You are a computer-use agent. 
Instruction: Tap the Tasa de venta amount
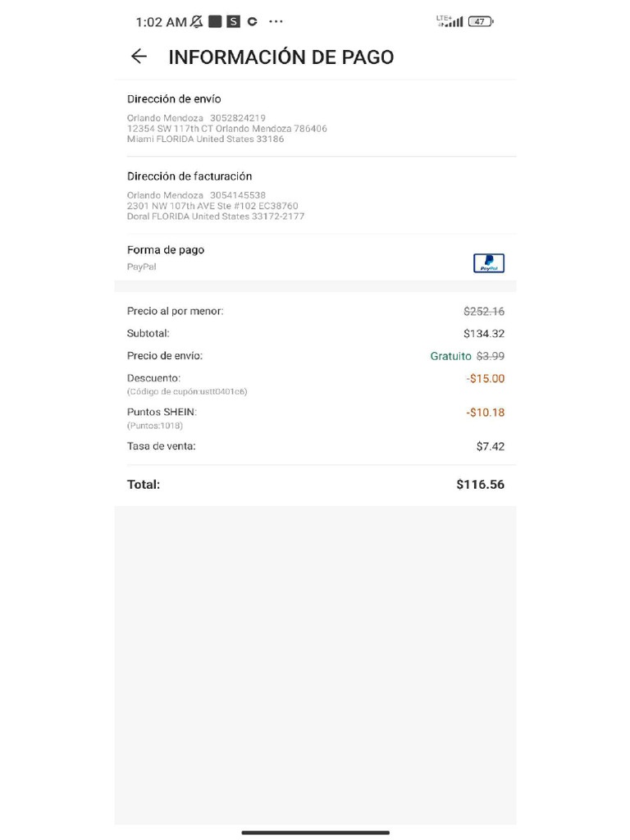click(491, 446)
